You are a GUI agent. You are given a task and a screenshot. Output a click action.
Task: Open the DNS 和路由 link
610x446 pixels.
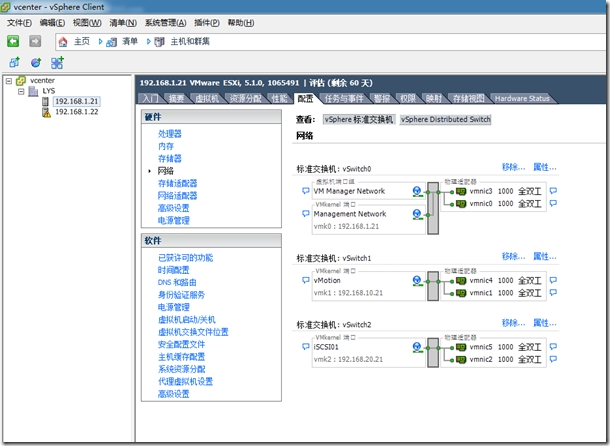177,283
